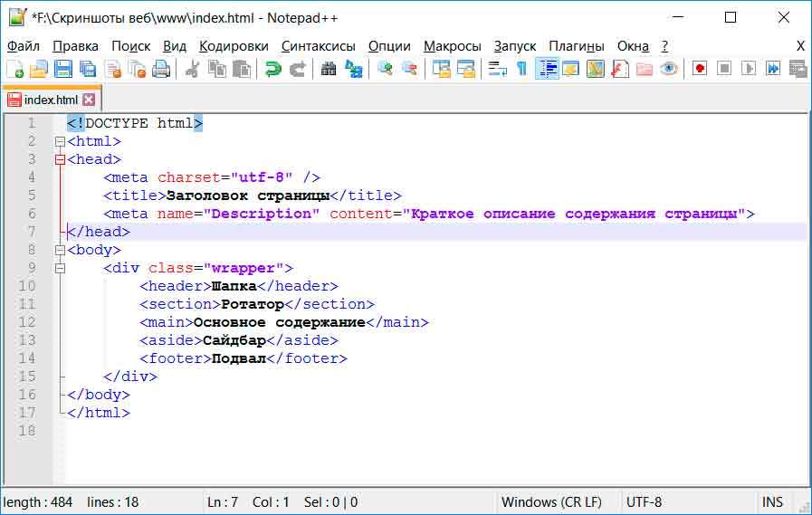Viewport: 812px width, 515px height.
Task: Open the Правка menu
Action: [75, 46]
